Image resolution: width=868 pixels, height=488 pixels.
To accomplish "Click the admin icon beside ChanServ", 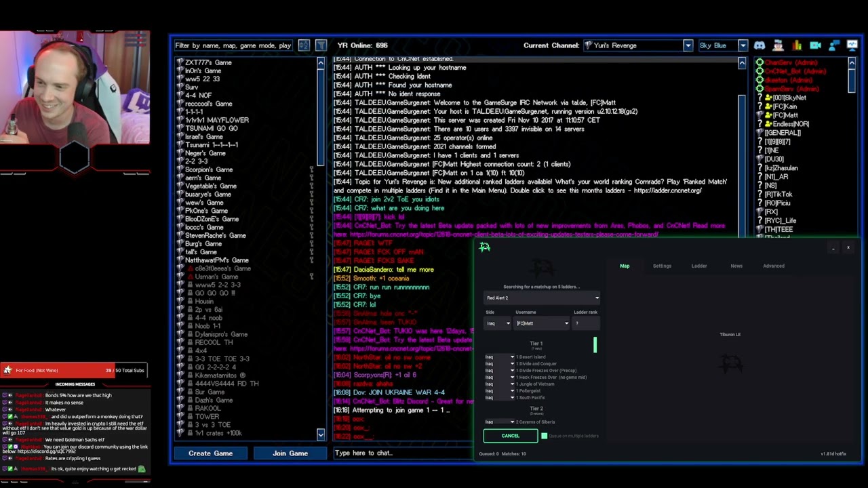I will [759, 62].
